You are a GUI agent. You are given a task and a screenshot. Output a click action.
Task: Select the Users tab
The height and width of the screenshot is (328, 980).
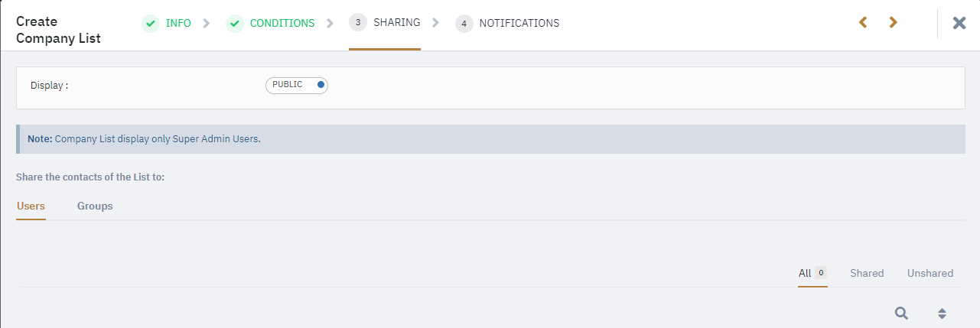click(31, 206)
